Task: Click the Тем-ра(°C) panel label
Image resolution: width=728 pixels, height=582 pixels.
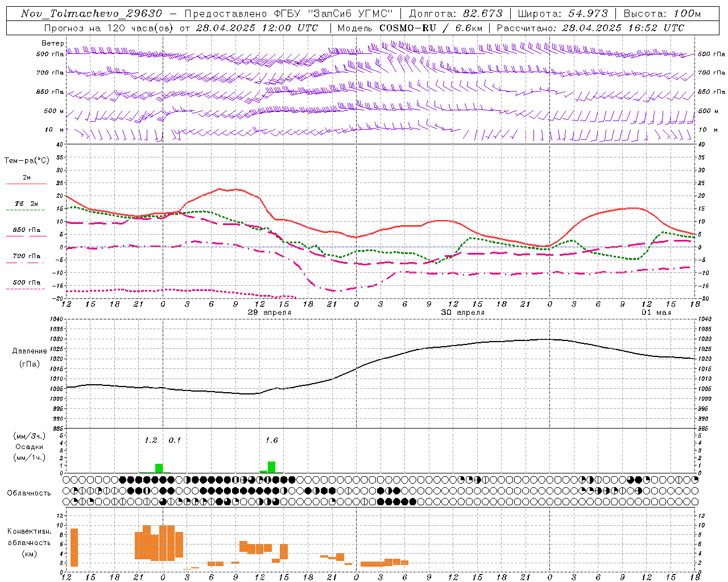Action: [x=27, y=161]
